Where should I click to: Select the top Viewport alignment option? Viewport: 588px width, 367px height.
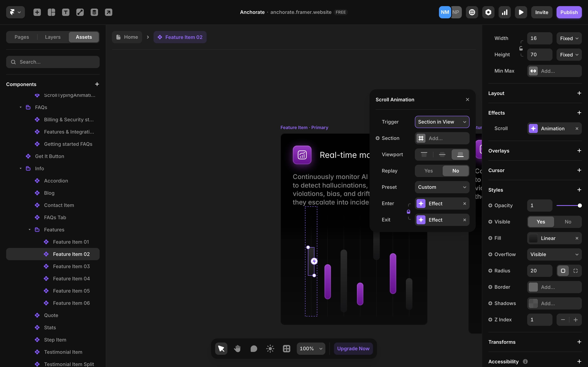pos(424,154)
